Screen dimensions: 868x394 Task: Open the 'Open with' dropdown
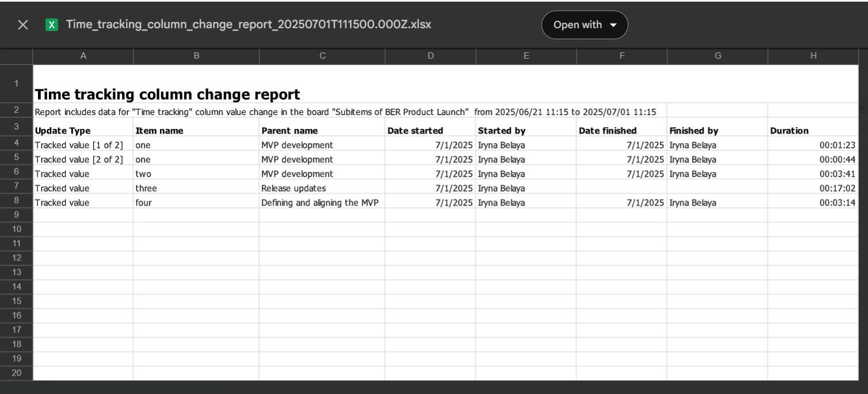[584, 25]
